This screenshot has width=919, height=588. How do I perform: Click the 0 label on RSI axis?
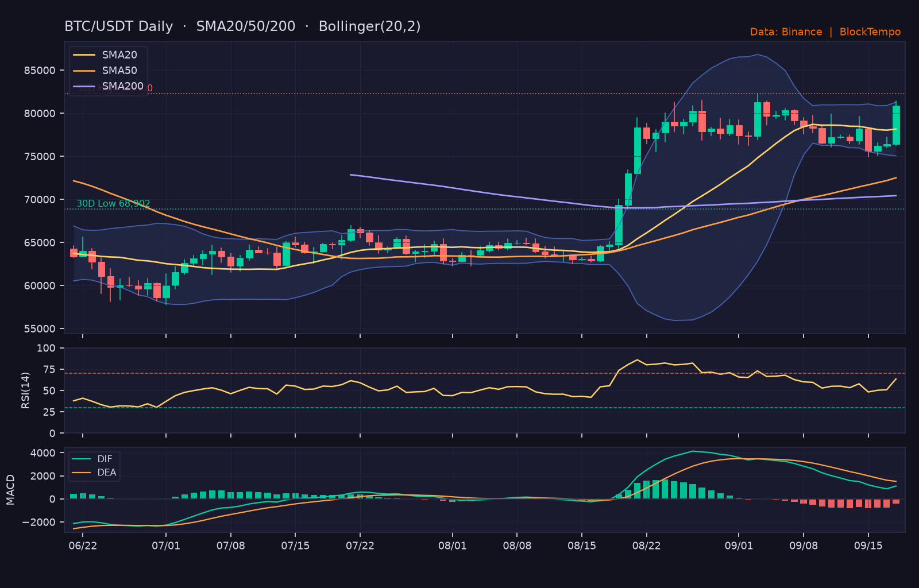point(53,433)
